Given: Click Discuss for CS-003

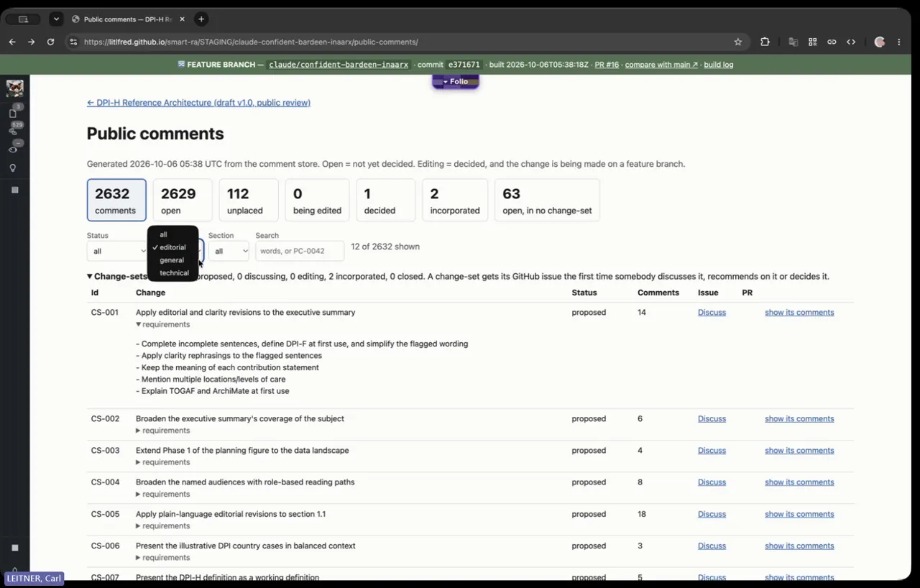Looking at the screenshot, I should pyautogui.click(x=712, y=451).
